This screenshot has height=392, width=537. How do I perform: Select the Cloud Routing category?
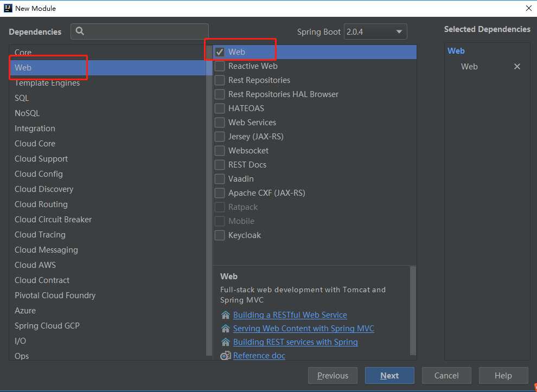[107, 204]
